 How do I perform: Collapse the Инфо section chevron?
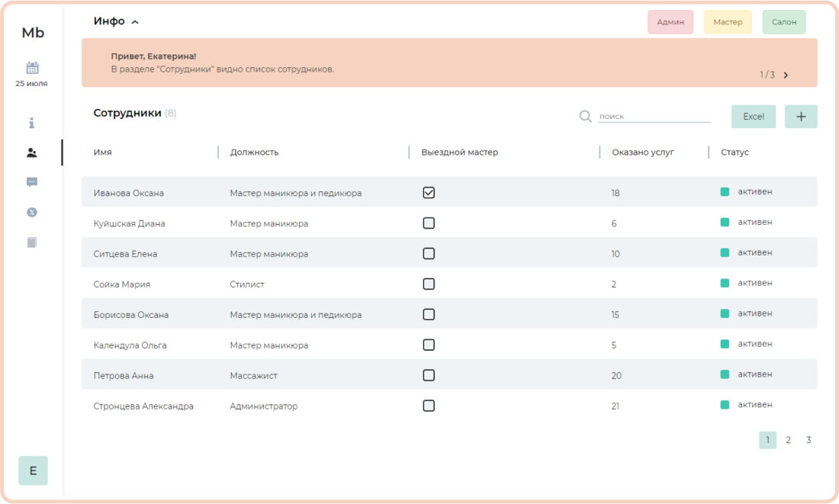click(135, 22)
